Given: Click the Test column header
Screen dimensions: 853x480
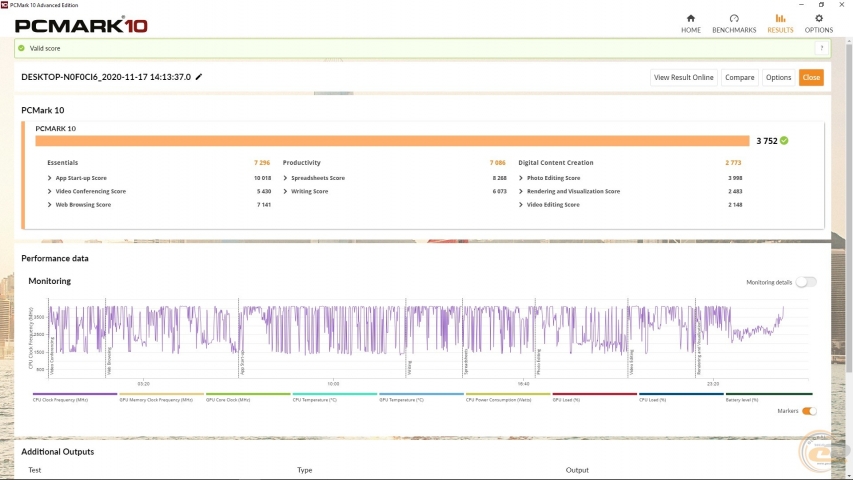Looking at the screenshot, I should (35, 470).
